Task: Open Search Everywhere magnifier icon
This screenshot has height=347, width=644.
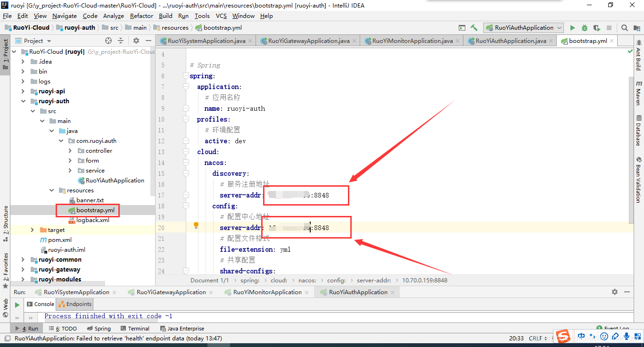Action: coord(624,28)
